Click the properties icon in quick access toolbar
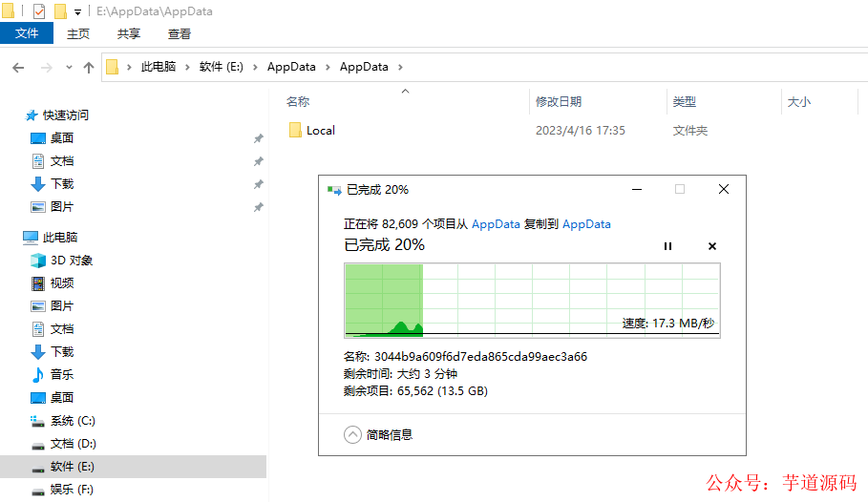Screen dimensions: 868x502 [39, 11]
